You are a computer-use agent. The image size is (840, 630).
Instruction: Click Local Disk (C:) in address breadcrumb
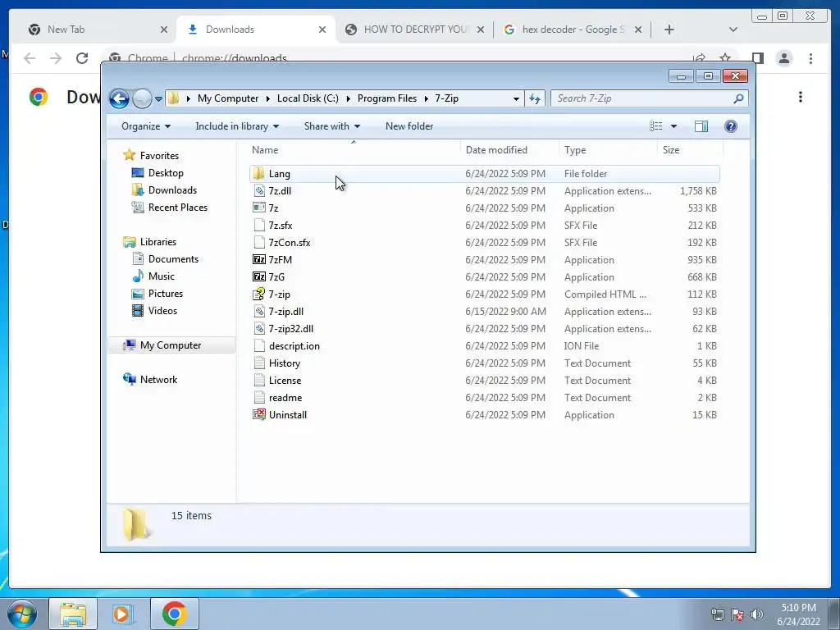(308, 98)
